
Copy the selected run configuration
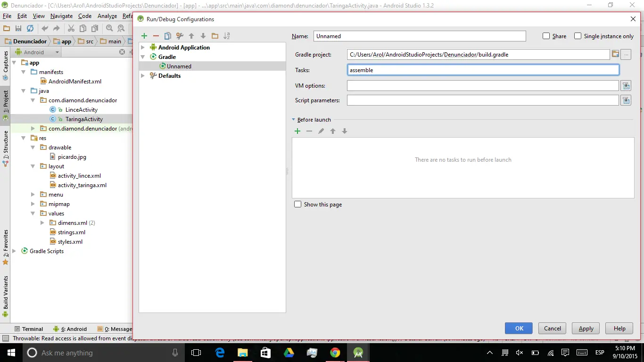168,36
